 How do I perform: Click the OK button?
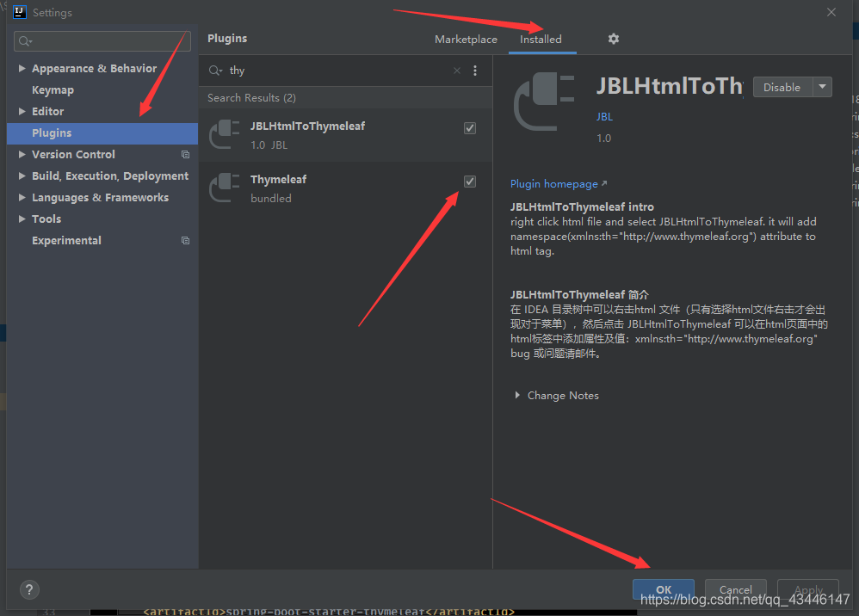(664, 589)
